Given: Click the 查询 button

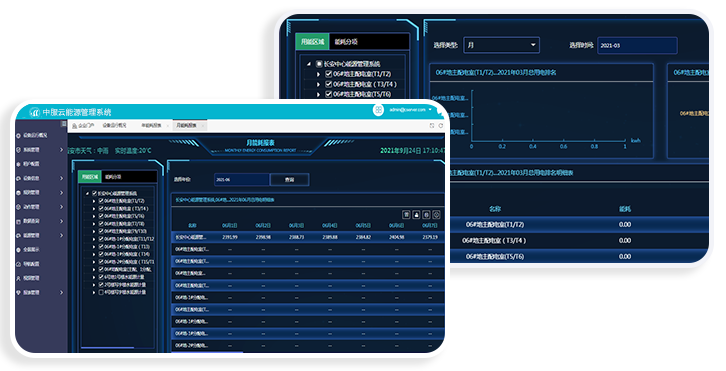Looking at the screenshot, I should 289,180.
